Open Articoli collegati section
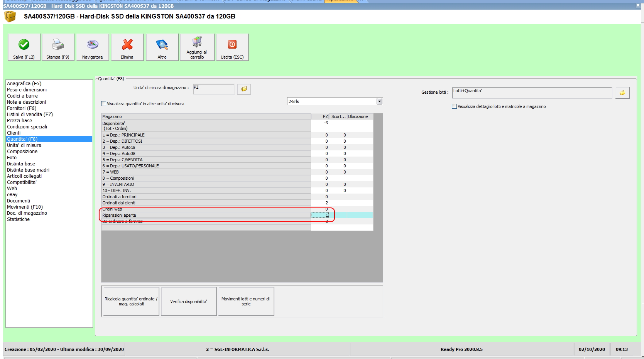Image resolution: width=644 pixels, height=359 pixels. 24,176
